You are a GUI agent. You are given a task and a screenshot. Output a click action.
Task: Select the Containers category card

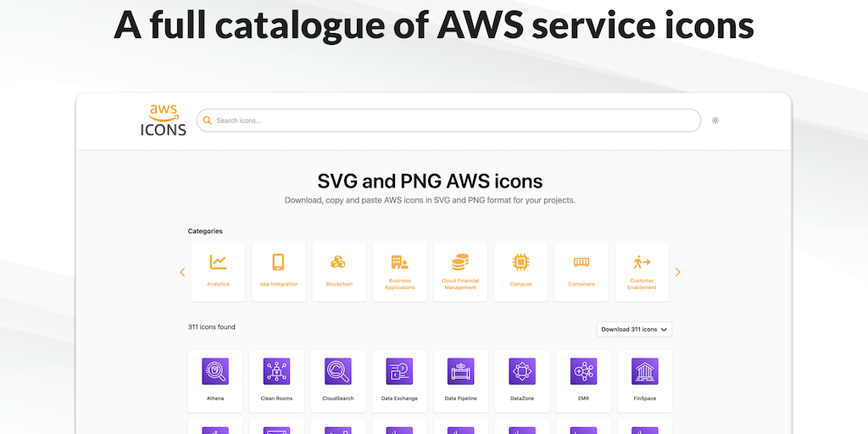[581, 272]
